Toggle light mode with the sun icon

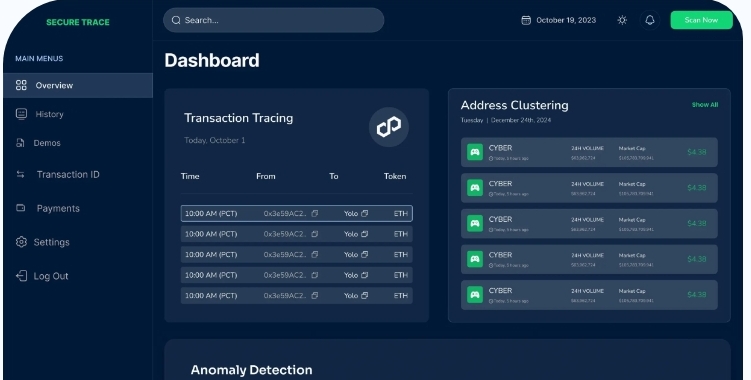(622, 20)
